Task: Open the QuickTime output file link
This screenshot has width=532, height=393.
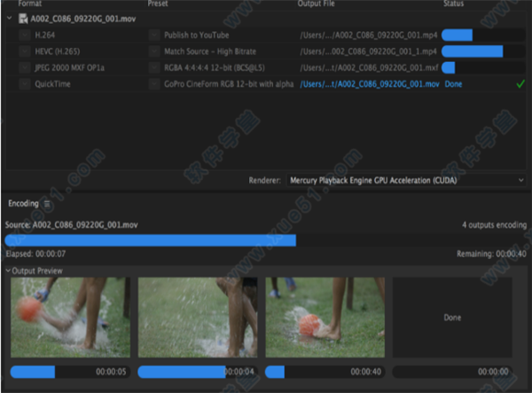Action: 369,83
